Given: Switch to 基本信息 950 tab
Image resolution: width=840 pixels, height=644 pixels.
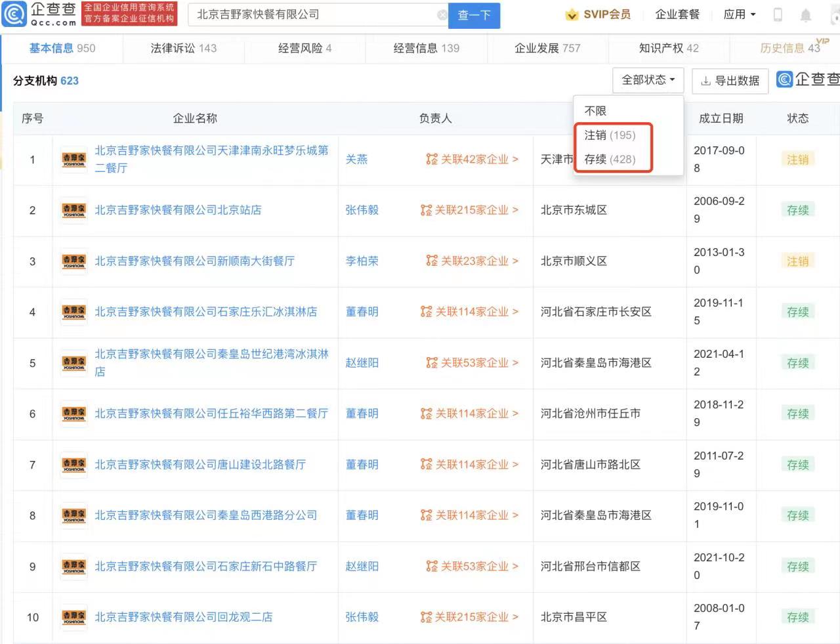Looking at the screenshot, I should pyautogui.click(x=62, y=48).
